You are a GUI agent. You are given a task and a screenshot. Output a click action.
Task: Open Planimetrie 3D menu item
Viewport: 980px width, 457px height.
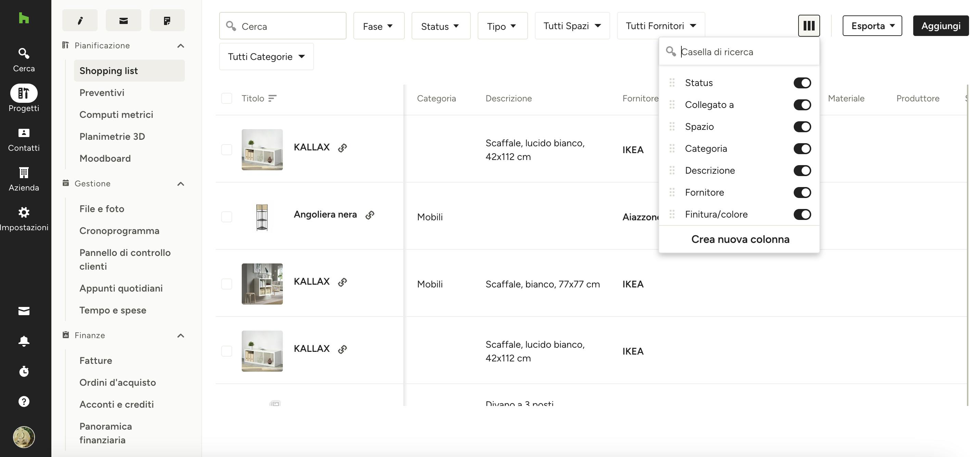(112, 137)
